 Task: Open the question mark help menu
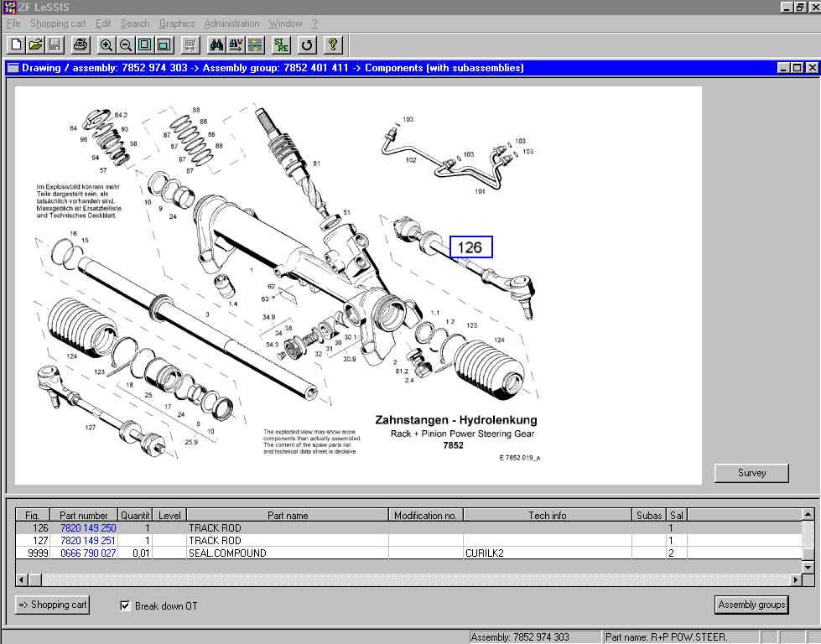tap(314, 23)
